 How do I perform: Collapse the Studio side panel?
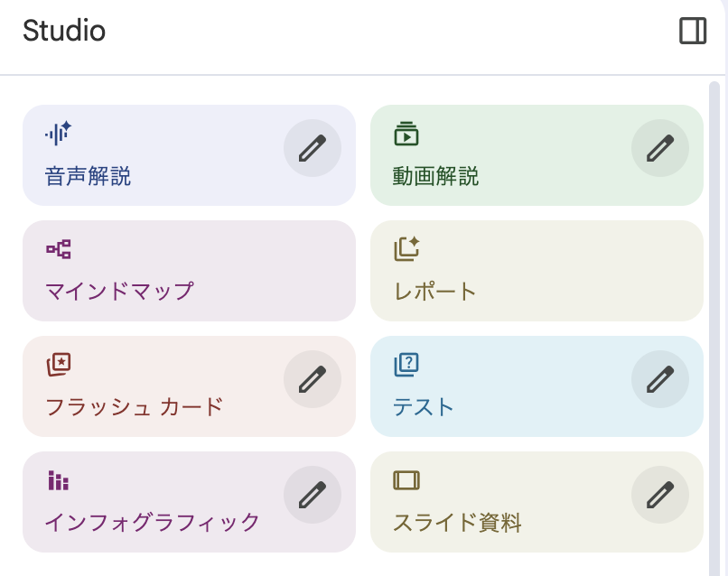click(693, 32)
